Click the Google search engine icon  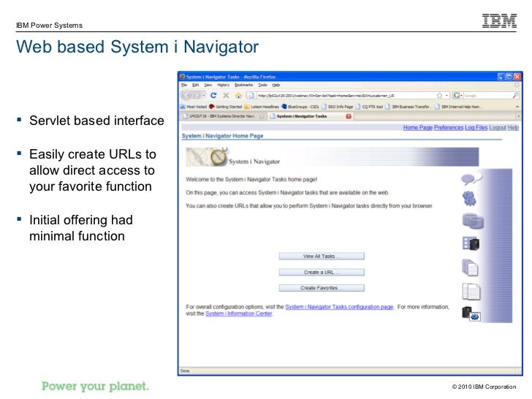pos(456,95)
